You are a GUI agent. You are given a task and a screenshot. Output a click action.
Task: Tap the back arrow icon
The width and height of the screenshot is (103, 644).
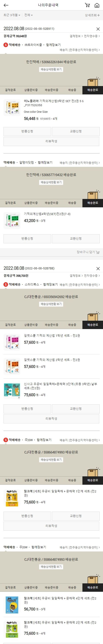click(x=6, y=5)
